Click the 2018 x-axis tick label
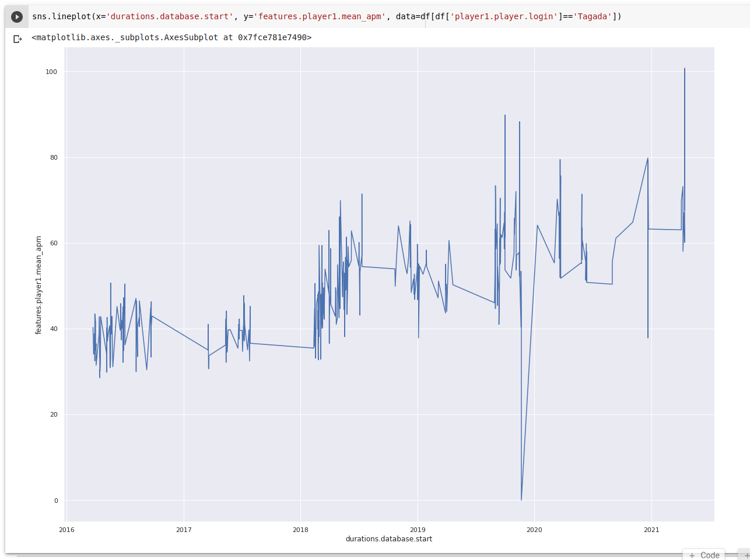Image resolution: width=750 pixels, height=560 pixels. click(300, 530)
